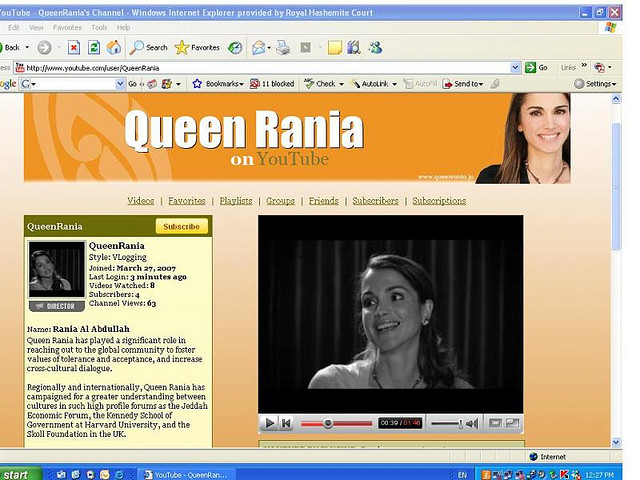Mute the video speaker icon
The image size is (640, 480).
pyautogui.click(x=471, y=424)
